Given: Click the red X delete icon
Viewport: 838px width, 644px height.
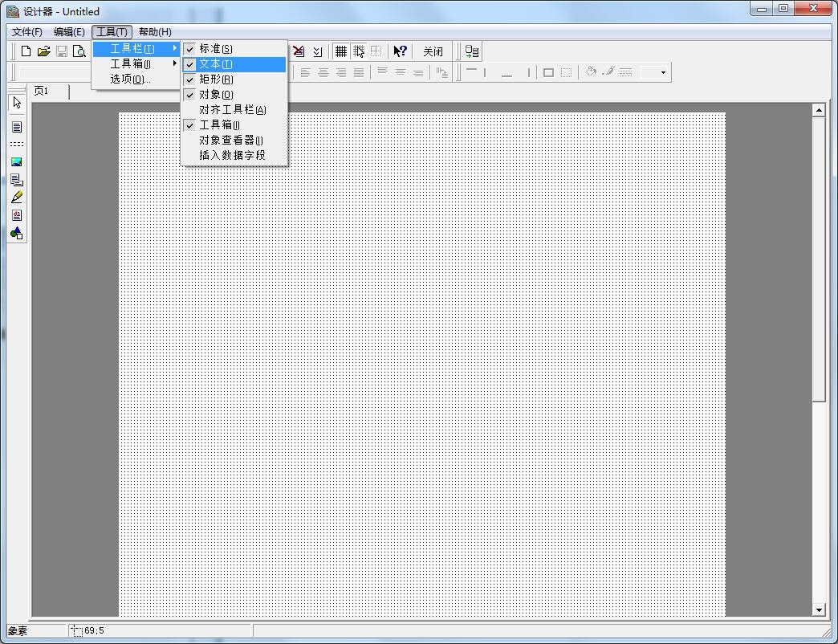Looking at the screenshot, I should pyautogui.click(x=299, y=51).
